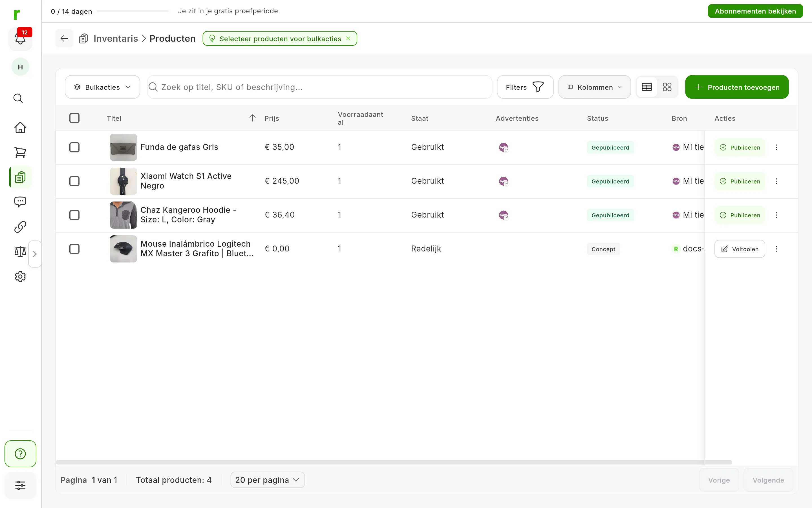Open the Xiaomi Watch product thumbnail

coord(123,181)
